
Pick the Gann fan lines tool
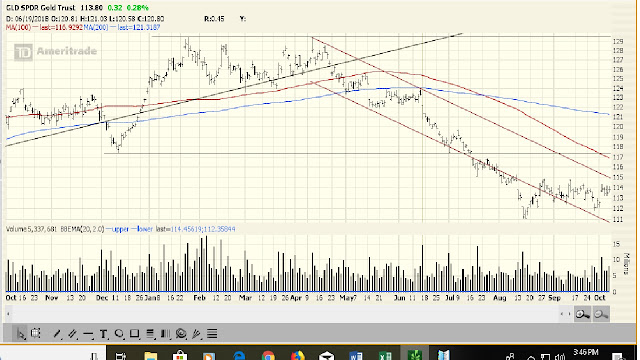196,334
